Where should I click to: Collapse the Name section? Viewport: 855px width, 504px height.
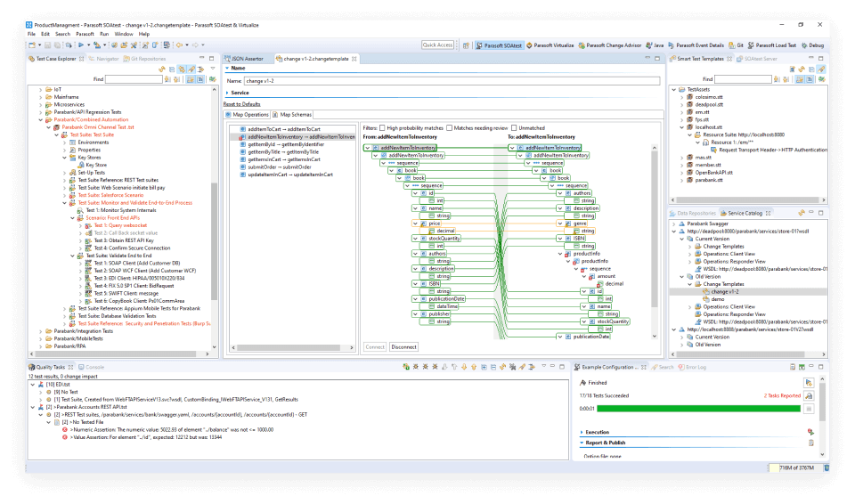coord(227,69)
